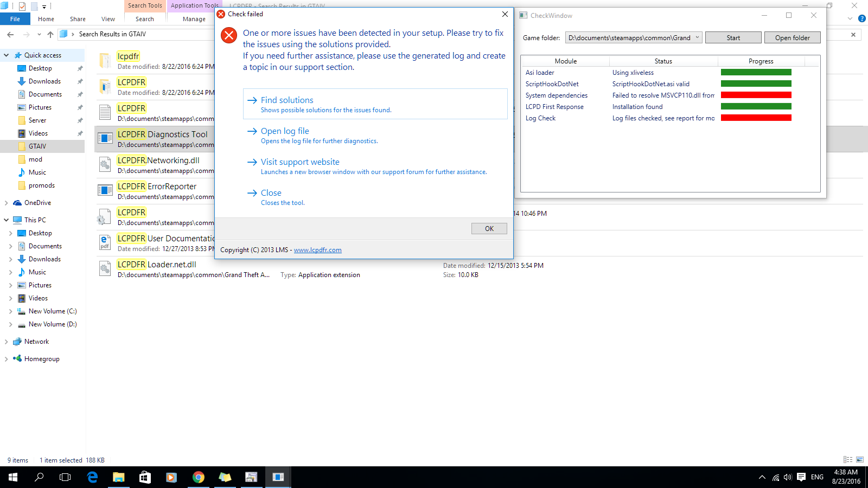Select Asi loader green progress bar
The width and height of the screenshot is (868, 488).
[x=756, y=72]
